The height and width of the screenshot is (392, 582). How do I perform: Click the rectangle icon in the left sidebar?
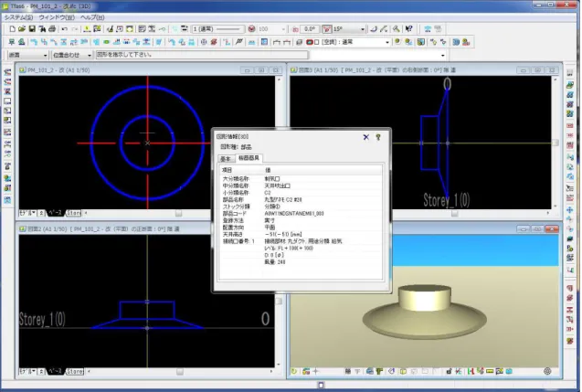tap(7, 101)
